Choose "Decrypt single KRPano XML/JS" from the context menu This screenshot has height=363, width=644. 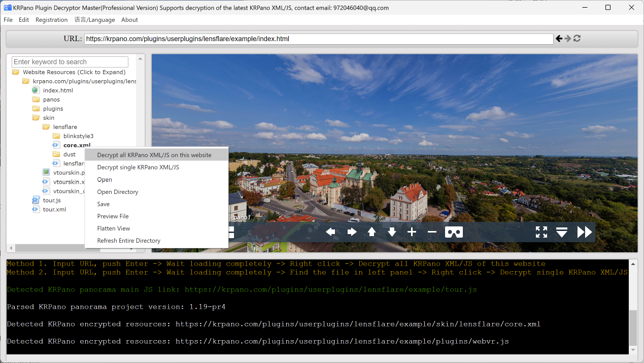click(x=138, y=167)
